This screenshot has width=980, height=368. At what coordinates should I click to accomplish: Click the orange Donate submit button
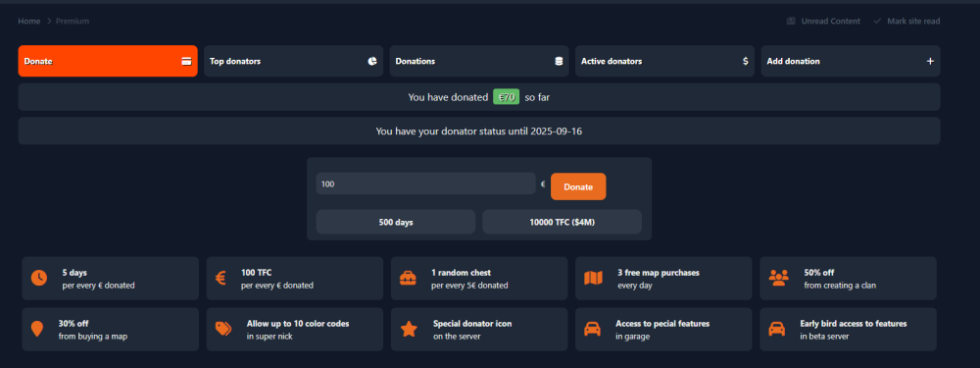[x=578, y=186]
